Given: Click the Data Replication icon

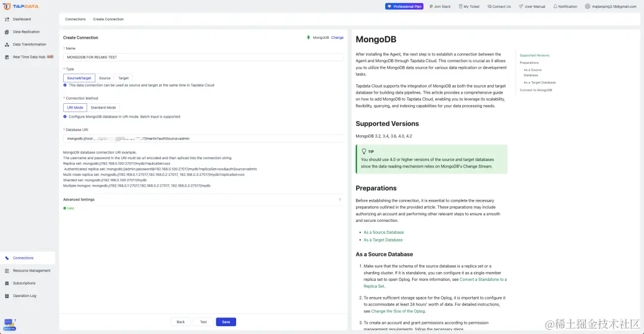Looking at the screenshot, I should (7, 32).
